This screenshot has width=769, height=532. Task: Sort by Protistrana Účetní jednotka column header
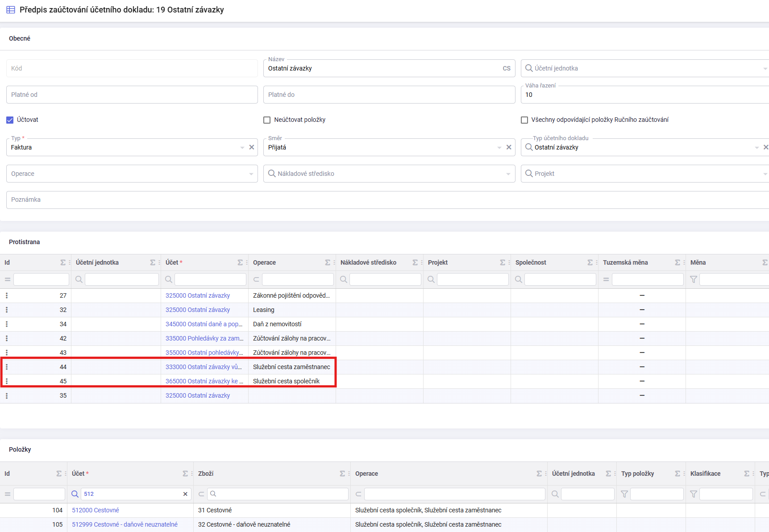[x=97, y=262]
